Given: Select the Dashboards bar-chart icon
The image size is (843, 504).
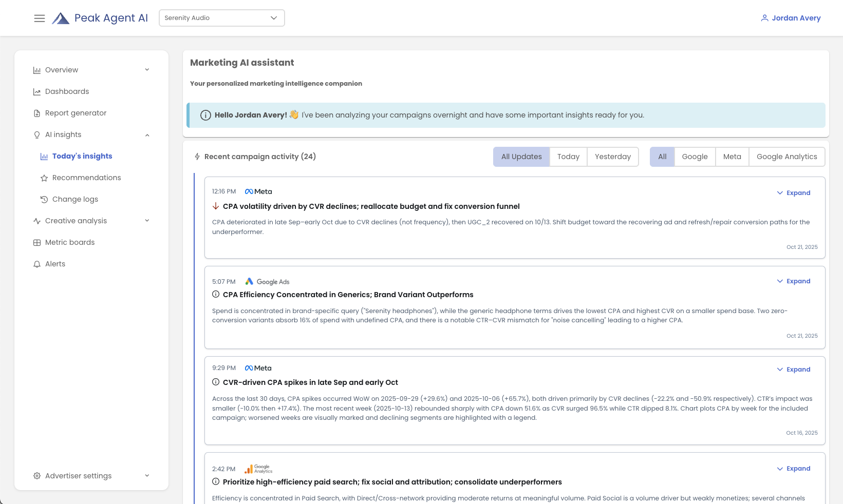Looking at the screenshot, I should pos(36,91).
